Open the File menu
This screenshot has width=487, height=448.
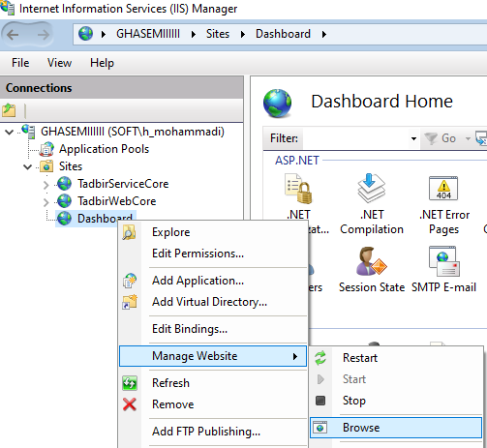pyautogui.click(x=20, y=63)
